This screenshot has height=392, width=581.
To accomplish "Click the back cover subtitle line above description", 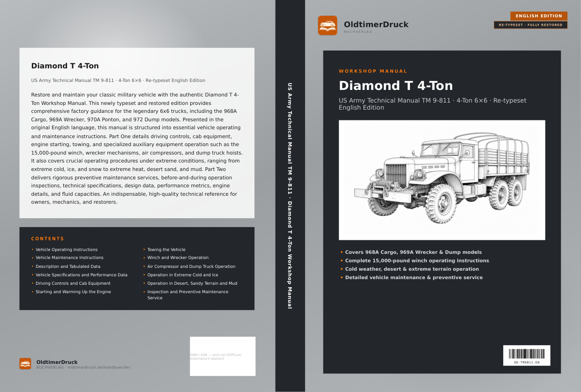I will point(118,81).
